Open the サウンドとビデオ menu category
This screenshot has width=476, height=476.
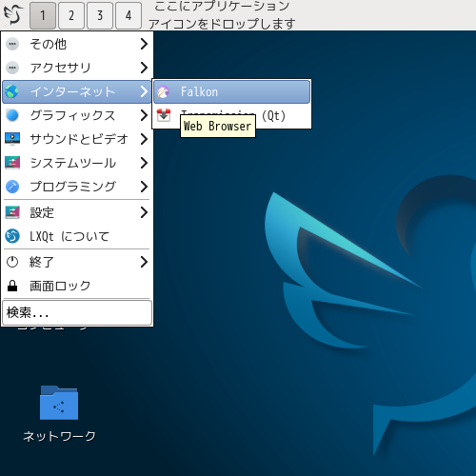click(x=77, y=139)
